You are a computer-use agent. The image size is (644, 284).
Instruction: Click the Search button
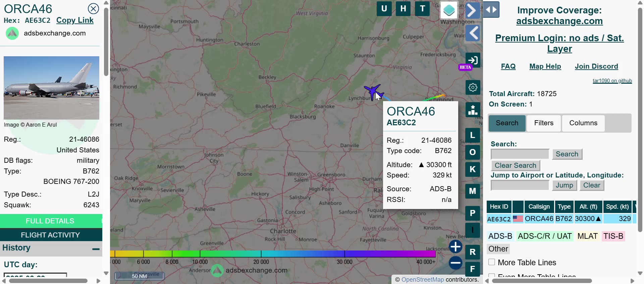click(x=567, y=154)
